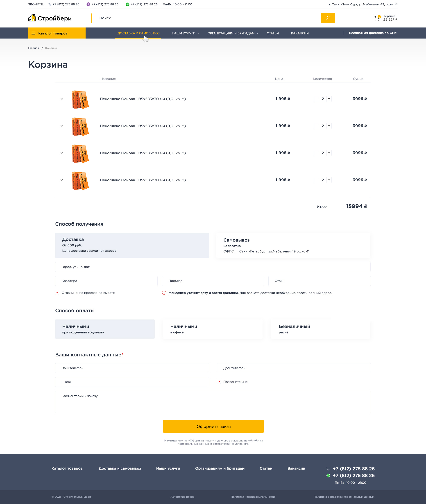Click the Бесплатная доставка по СПб! text

(x=373, y=33)
